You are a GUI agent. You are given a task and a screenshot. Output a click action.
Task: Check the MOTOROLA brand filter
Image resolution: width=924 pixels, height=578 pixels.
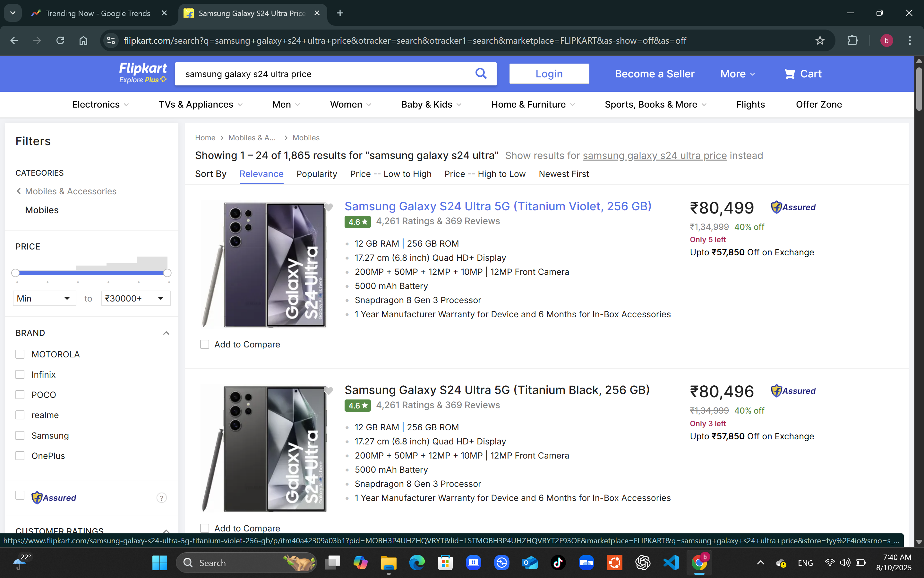[20, 355]
